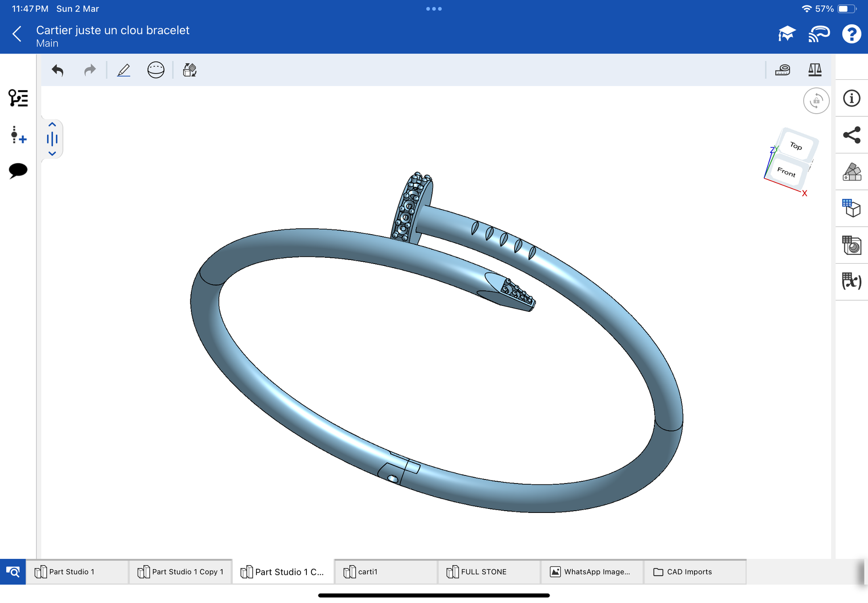Click the Top face of view cube
The height and width of the screenshot is (603, 868).
pos(796,146)
